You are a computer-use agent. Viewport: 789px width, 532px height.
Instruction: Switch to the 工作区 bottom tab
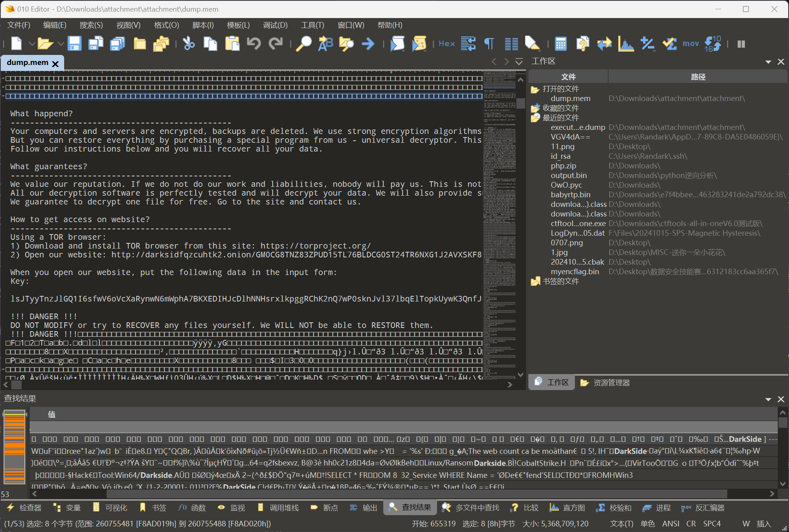[x=552, y=382]
